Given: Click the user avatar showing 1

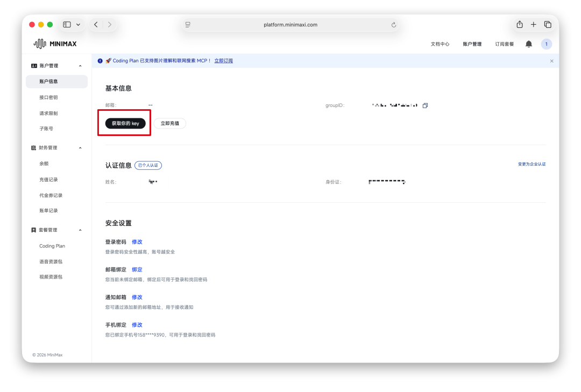Looking at the screenshot, I should point(547,44).
